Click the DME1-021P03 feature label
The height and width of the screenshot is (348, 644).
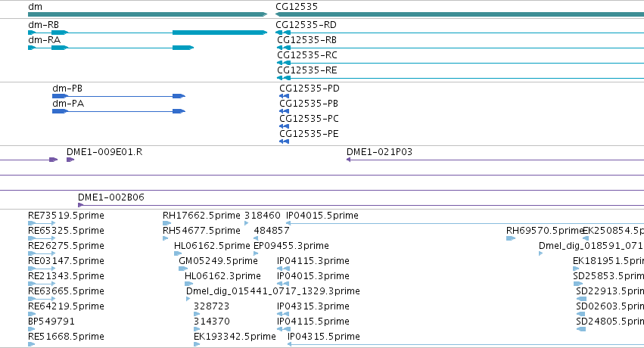(x=379, y=152)
